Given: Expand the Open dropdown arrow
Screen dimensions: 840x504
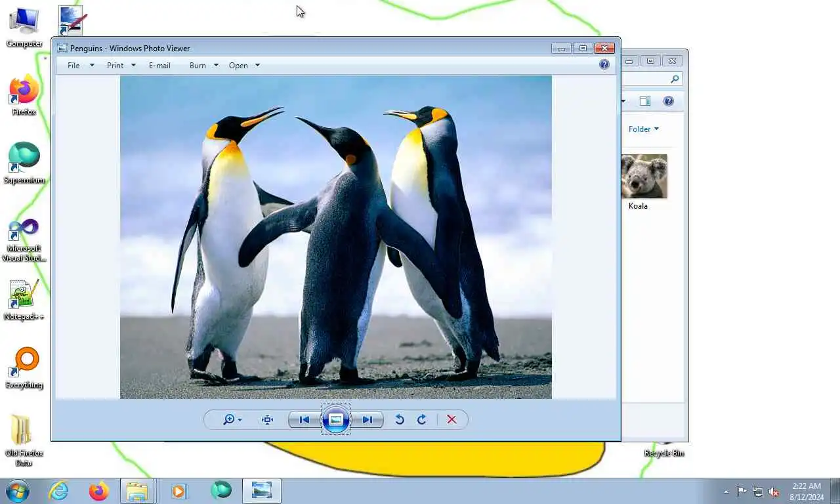Looking at the screenshot, I should coord(257,65).
